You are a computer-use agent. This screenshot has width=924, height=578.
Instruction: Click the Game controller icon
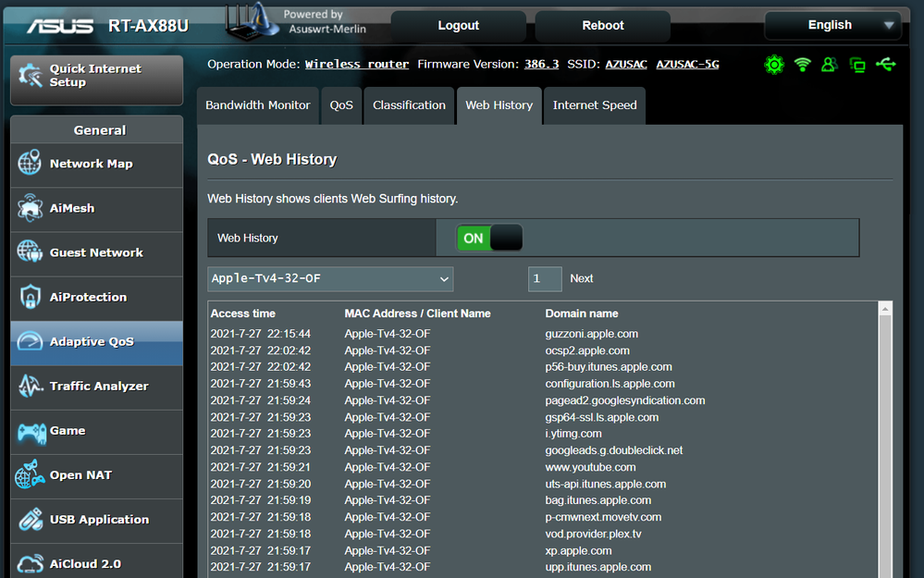(x=31, y=432)
